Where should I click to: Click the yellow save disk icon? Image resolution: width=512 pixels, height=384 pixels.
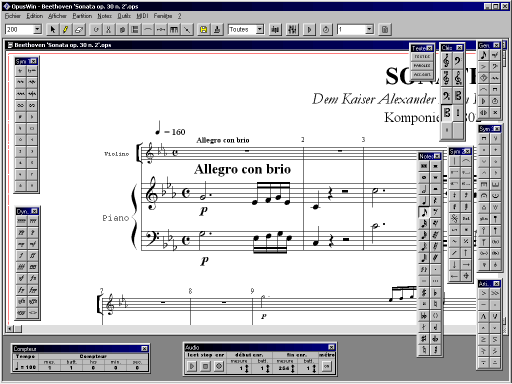coord(203,30)
